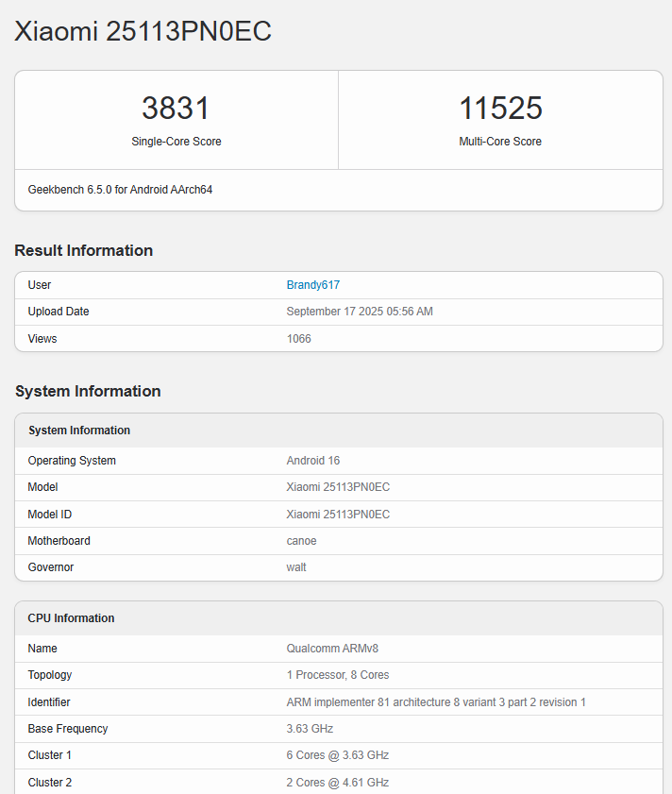Click the System Information table header
Viewport: 672px width, 794px height.
click(x=79, y=431)
